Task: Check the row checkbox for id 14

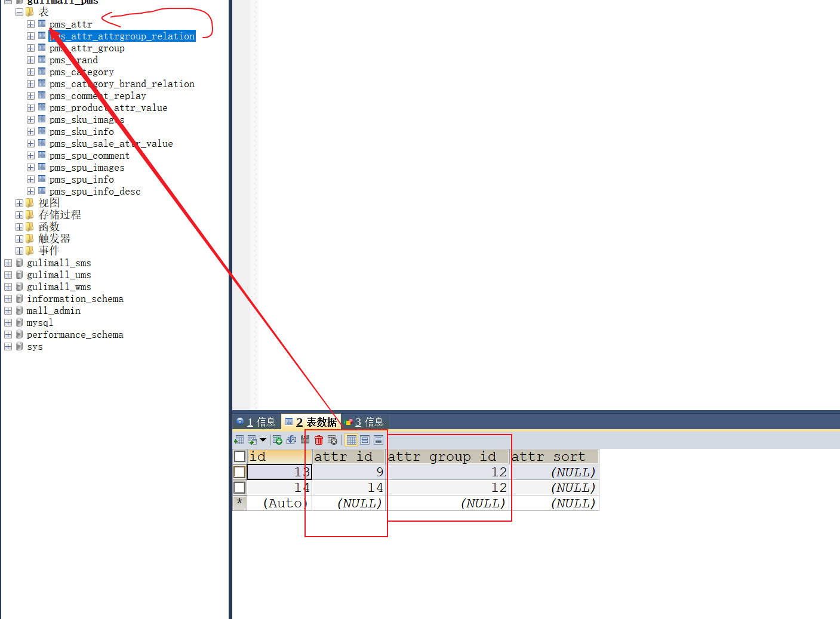Action: click(239, 488)
